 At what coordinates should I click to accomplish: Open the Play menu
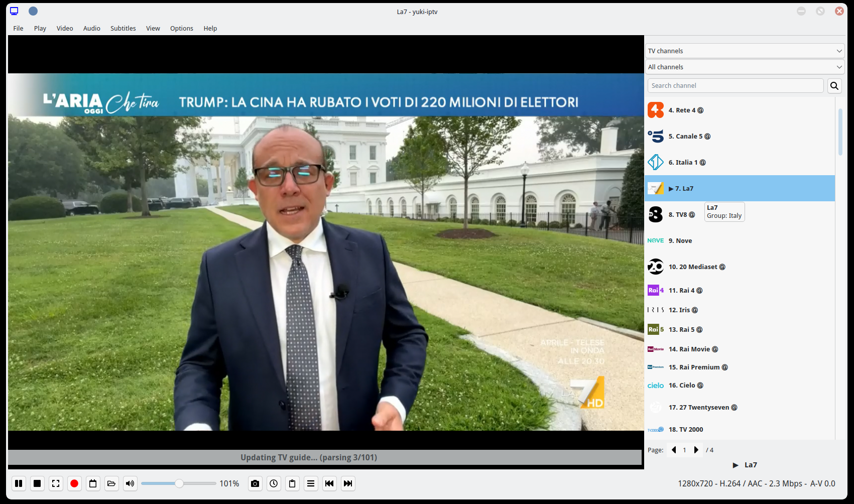[x=40, y=29]
